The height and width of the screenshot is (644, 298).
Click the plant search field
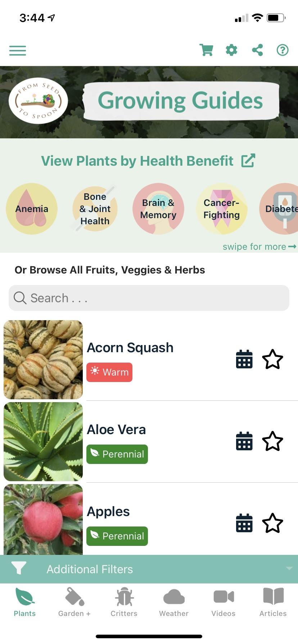coord(149,298)
